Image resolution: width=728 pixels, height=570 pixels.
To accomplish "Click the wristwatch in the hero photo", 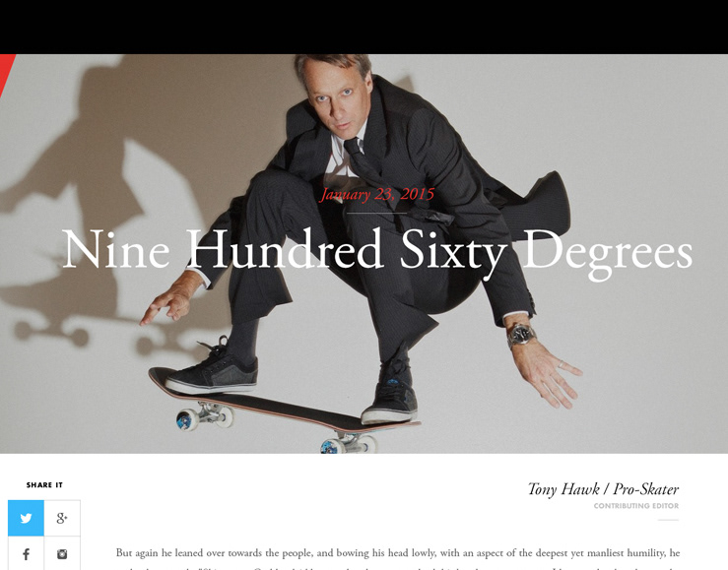I will [x=520, y=335].
